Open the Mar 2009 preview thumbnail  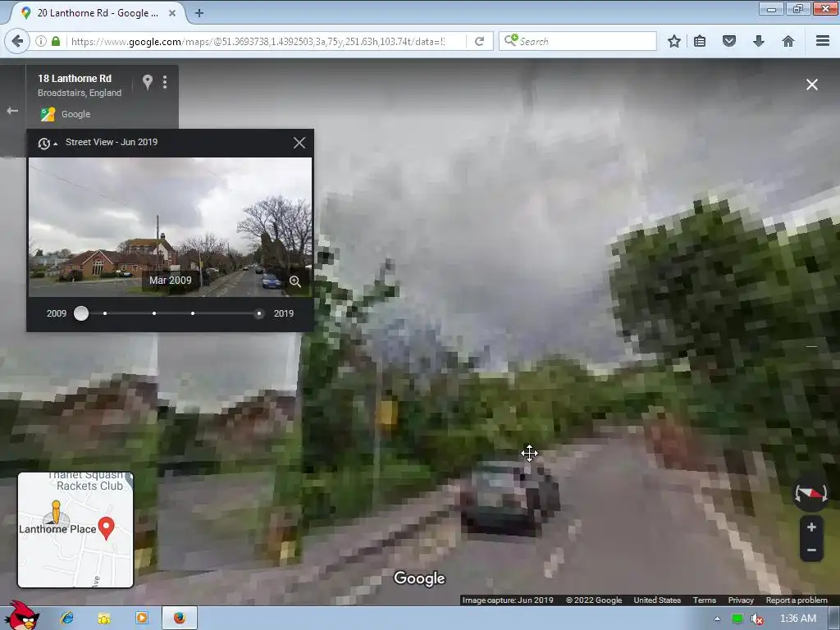(x=170, y=226)
